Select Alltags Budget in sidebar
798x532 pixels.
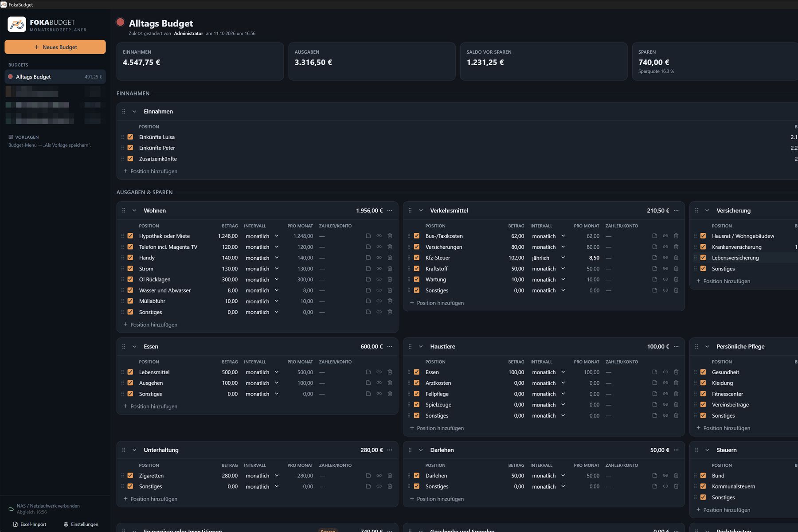(x=55, y=77)
